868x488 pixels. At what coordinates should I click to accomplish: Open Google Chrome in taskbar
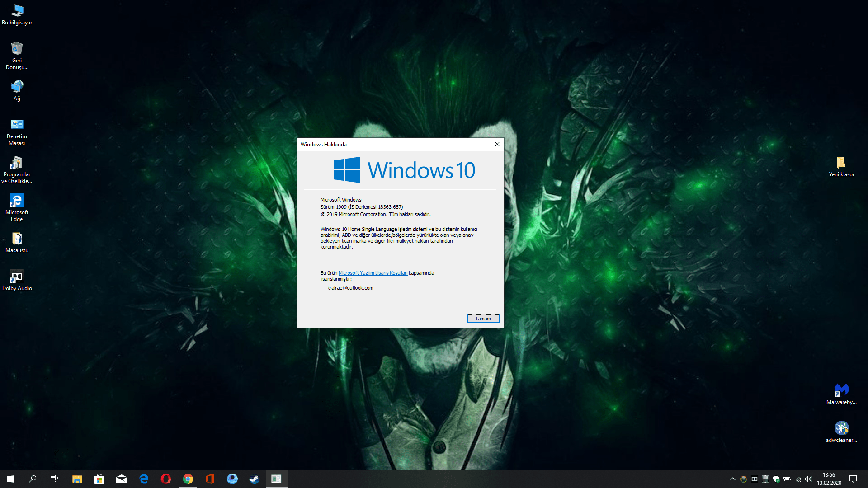point(188,479)
